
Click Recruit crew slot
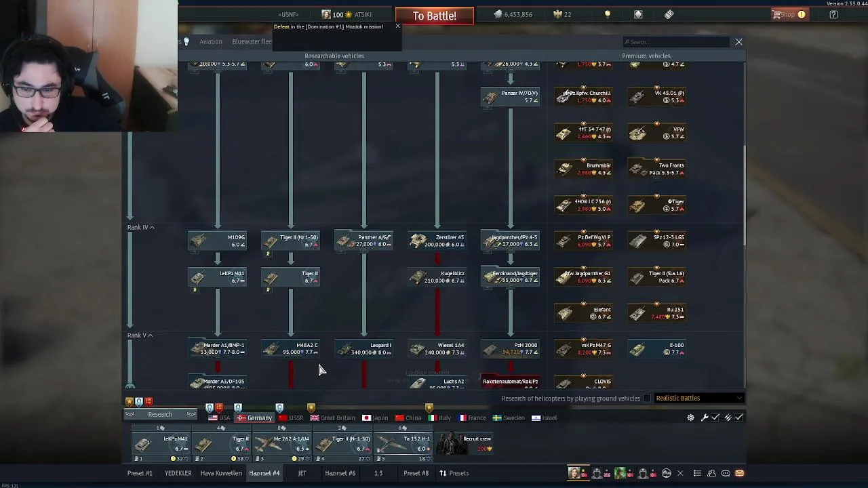466,444
